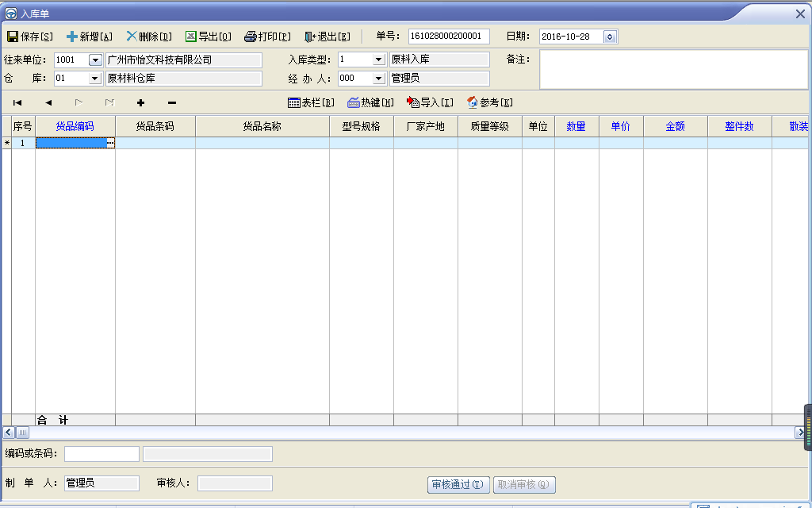This screenshot has height=508, width=812.
Task: Open reference lookup 参考[K]
Action: click(490, 102)
